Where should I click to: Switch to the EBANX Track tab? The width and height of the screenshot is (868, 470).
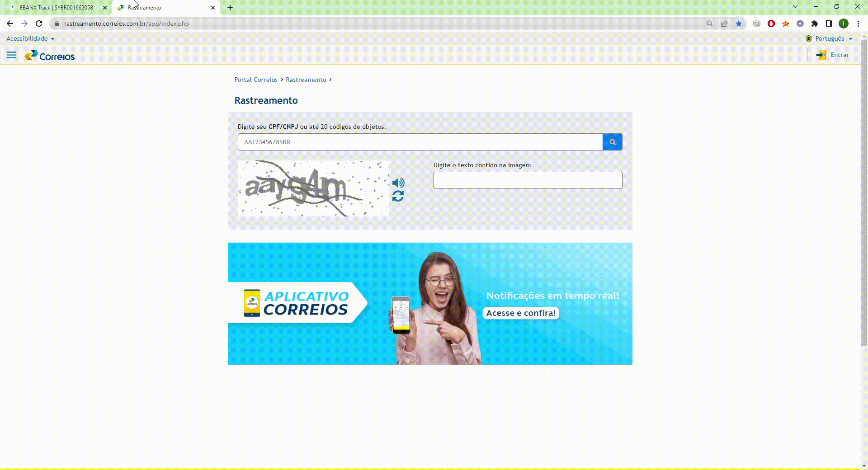tap(56, 8)
